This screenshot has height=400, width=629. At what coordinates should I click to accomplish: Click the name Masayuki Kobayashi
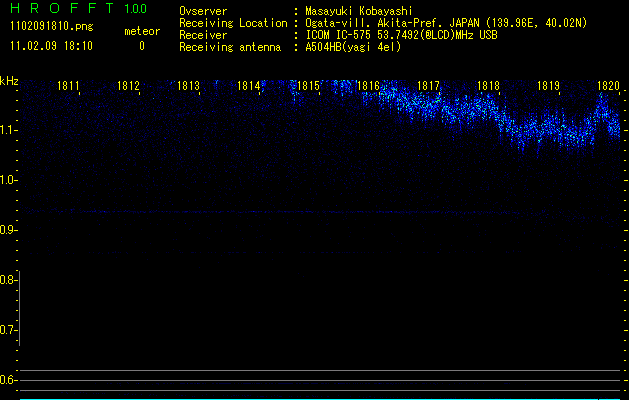pyautogui.click(x=359, y=11)
